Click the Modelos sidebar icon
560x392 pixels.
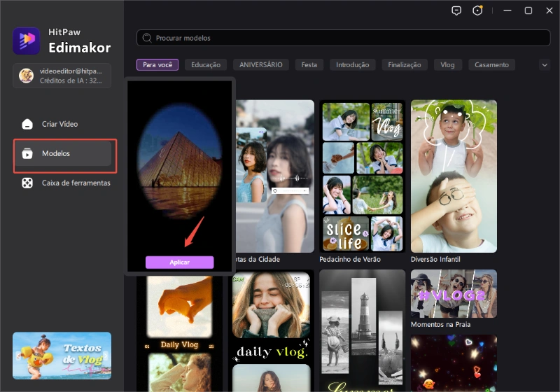click(27, 153)
